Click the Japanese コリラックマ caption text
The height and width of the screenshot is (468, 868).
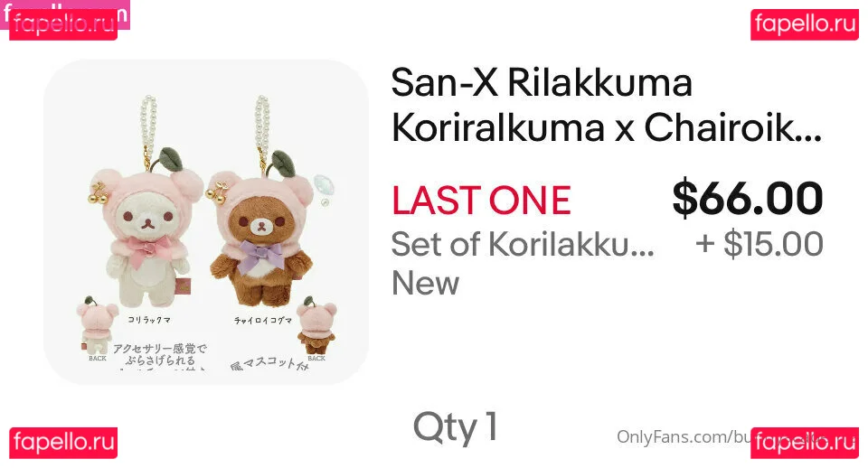[149, 320]
